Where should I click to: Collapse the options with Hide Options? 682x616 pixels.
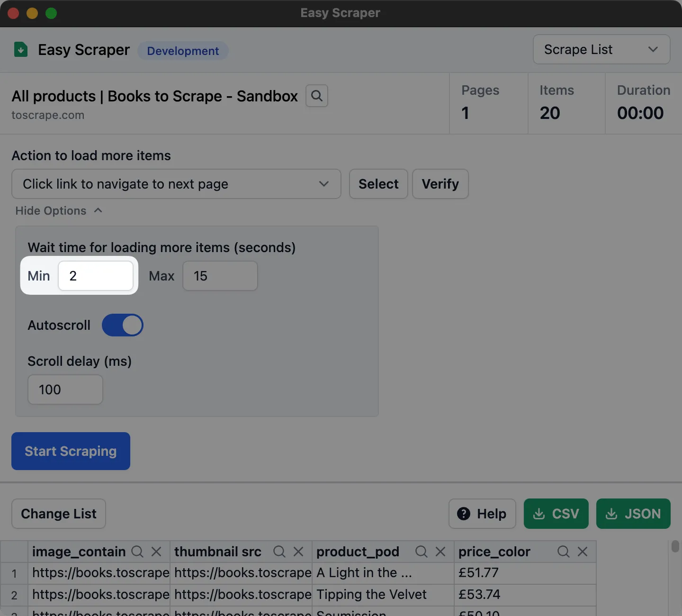59,211
